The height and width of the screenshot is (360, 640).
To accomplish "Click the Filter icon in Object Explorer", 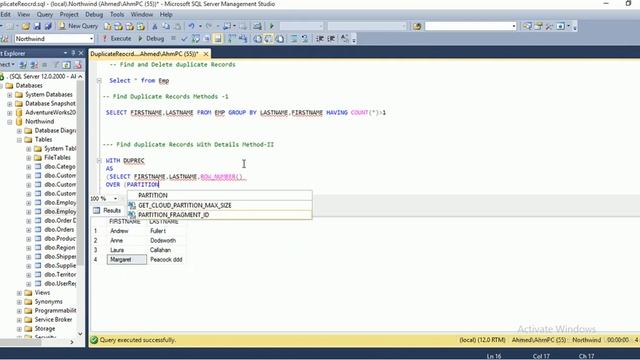I will [56, 64].
